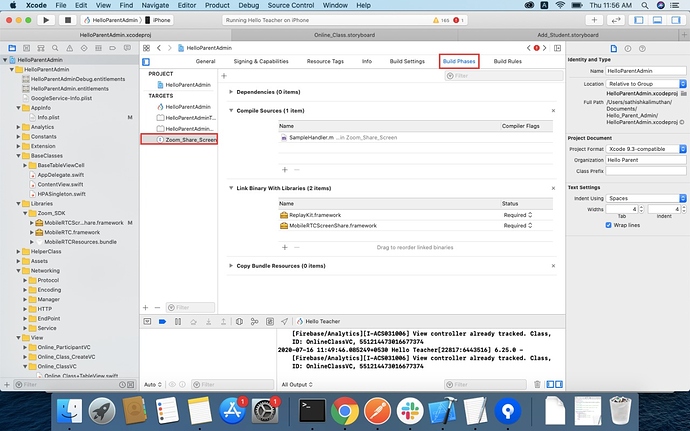Click the Organization text field
The image size is (690, 431).
(646, 160)
